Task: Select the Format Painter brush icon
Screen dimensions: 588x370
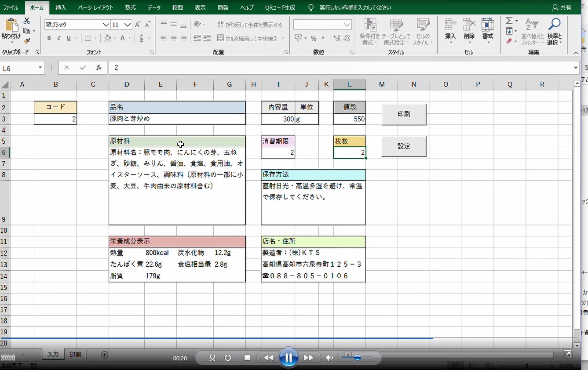Action: point(27,41)
